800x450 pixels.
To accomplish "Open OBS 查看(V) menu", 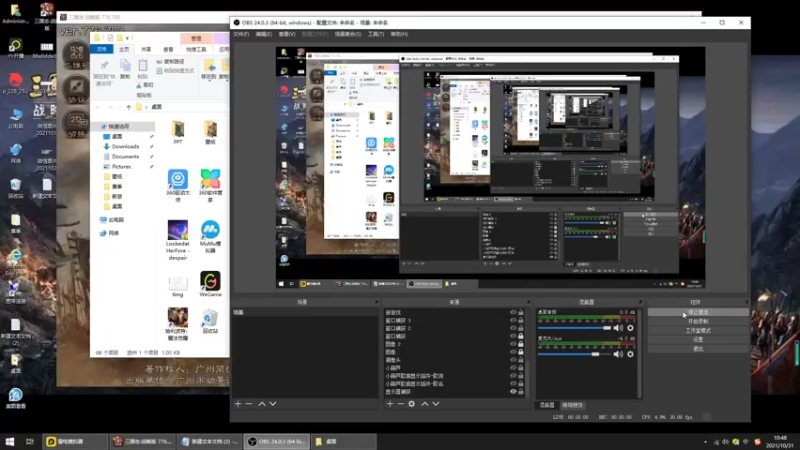I will tap(287, 34).
